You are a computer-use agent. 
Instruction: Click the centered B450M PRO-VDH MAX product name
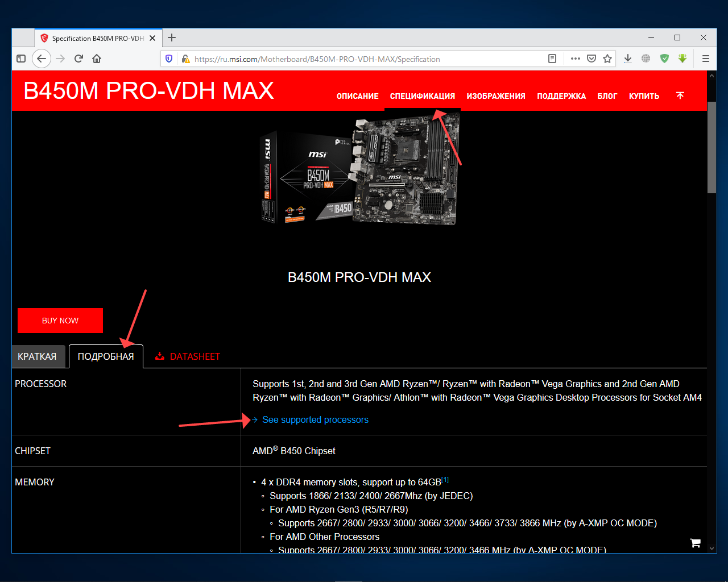359,277
